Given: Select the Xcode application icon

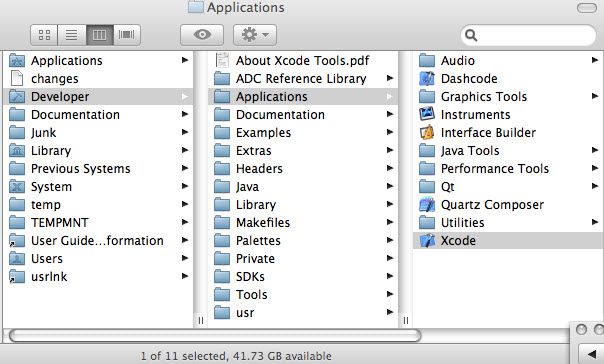Looking at the screenshot, I should (427, 241).
